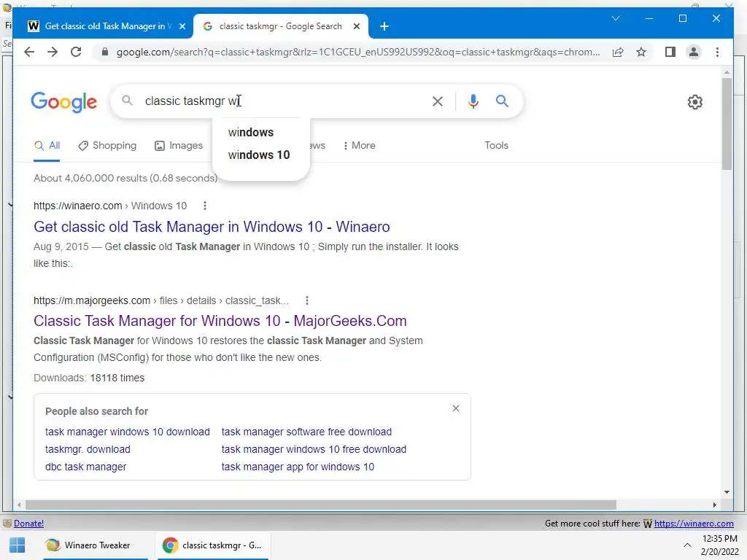747x560 pixels.
Task: Click the scroll right arrow at bottom
Action: coord(715,505)
